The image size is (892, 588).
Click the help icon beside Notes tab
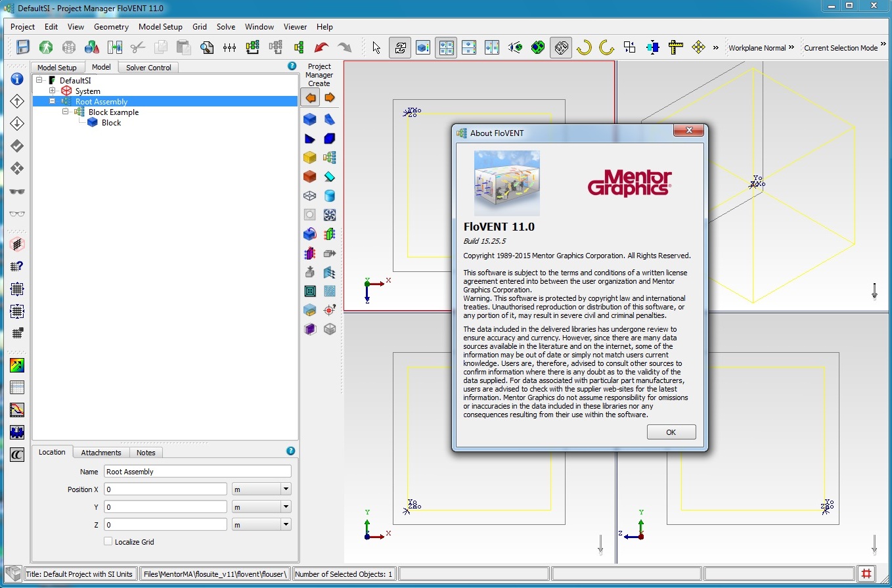(x=290, y=451)
